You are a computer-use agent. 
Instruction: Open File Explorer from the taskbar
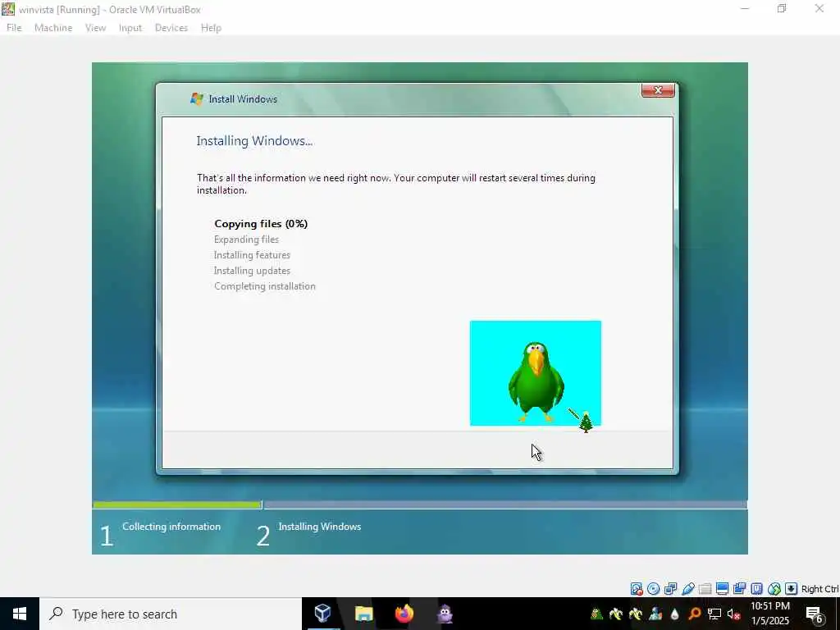(363, 614)
